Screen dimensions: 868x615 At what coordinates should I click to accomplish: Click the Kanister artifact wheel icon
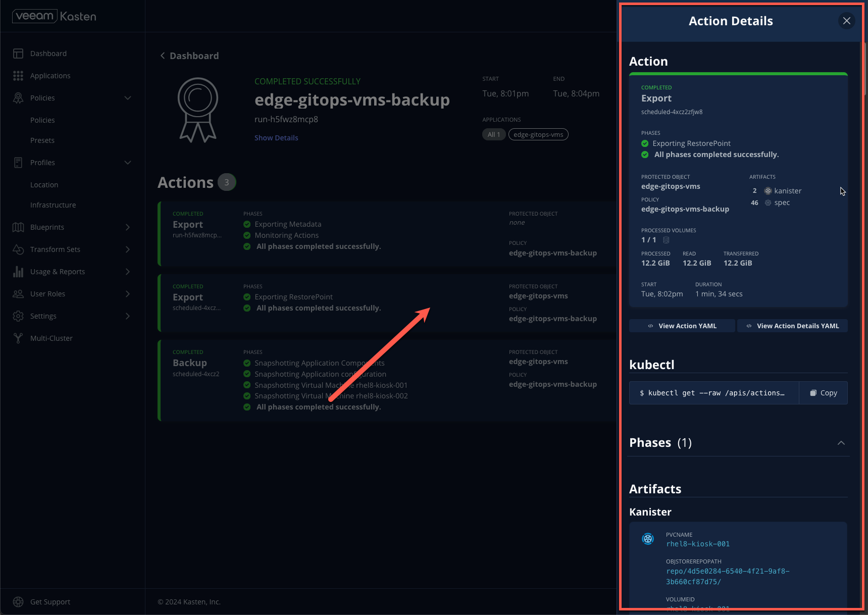(x=648, y=539)
